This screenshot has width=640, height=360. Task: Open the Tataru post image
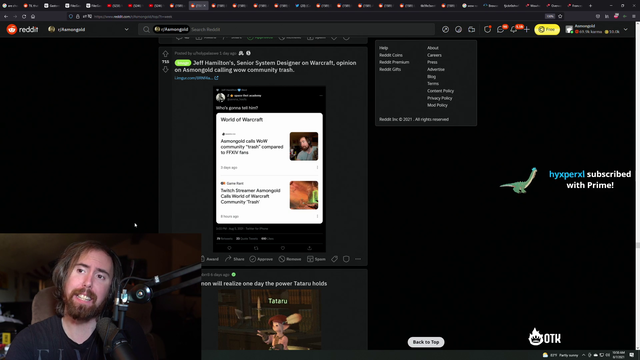(269, 320)
